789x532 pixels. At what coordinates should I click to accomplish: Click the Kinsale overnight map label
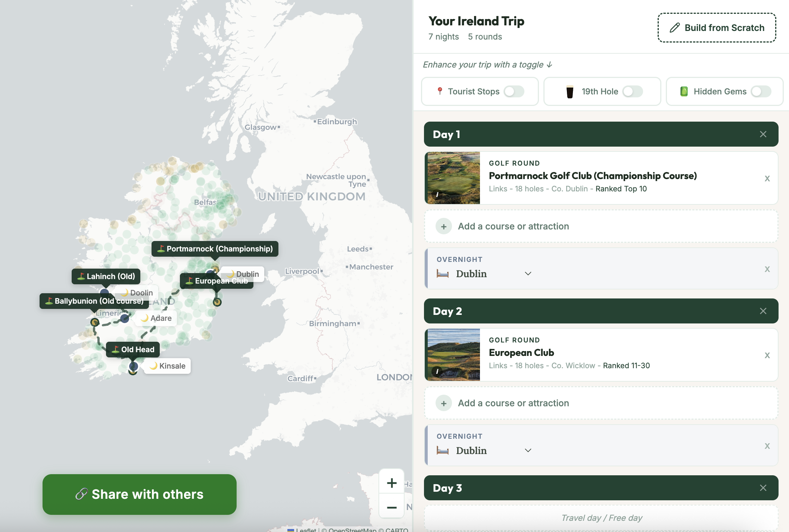[168, 366]
